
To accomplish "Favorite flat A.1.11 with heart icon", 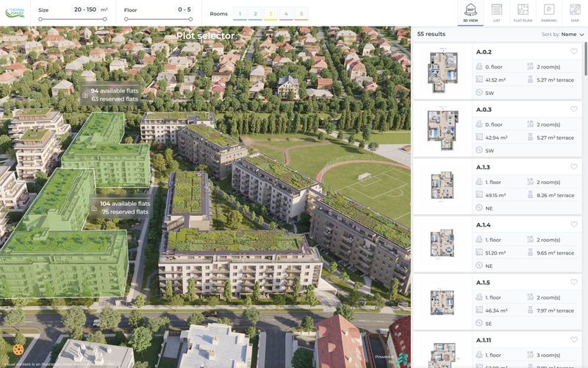I will [x=574, y=339].
